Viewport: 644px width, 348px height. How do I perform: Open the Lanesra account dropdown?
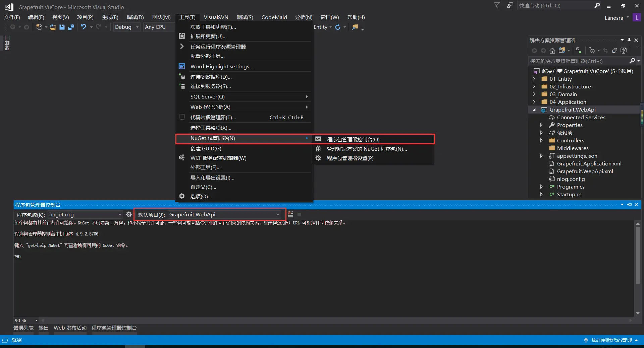616,18
